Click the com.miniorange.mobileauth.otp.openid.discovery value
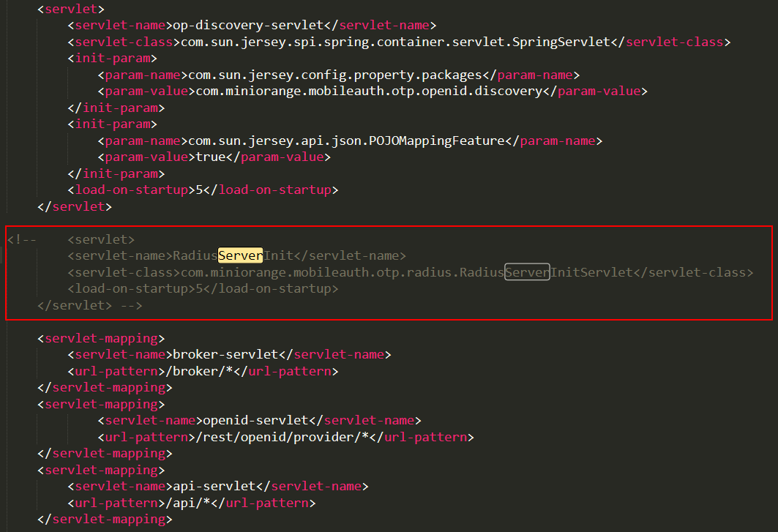 click(369, 91)
